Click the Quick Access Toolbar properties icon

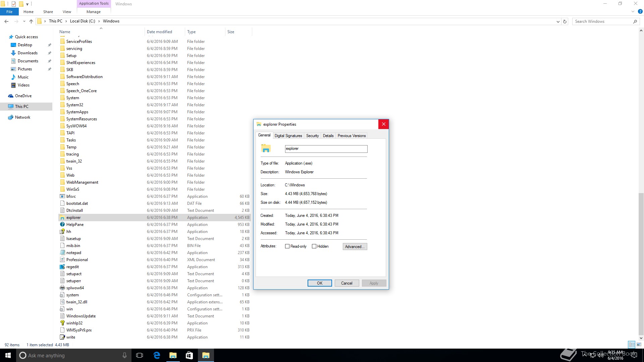pos(13,4)
